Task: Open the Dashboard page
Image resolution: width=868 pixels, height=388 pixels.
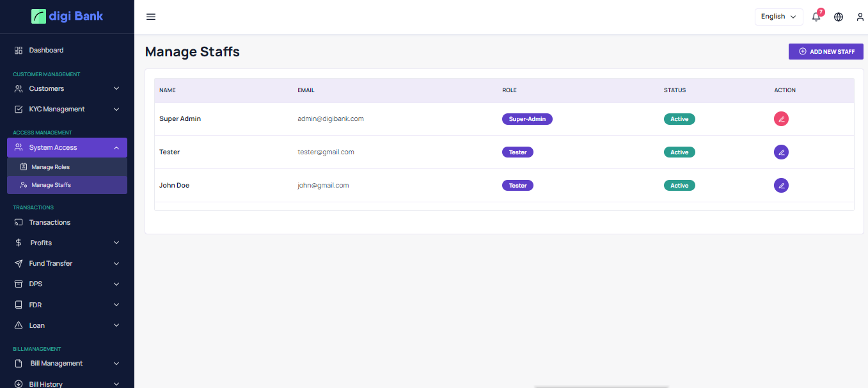Action: 46,50
